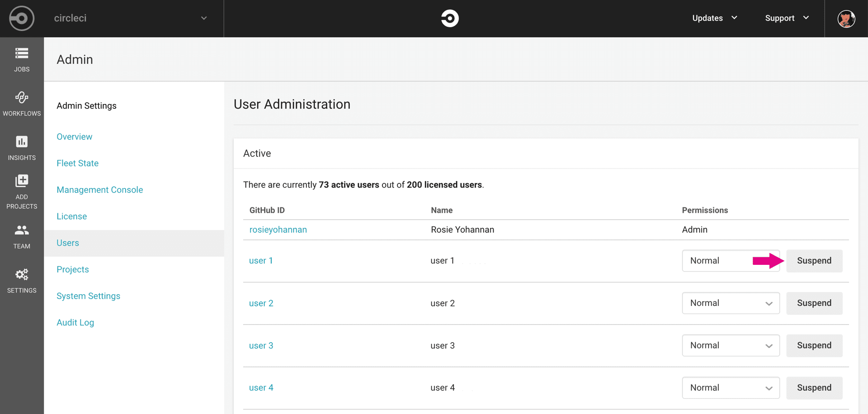Viewport: 868px width, 414px height.
Task: Open the Jobs icon in sidebar
Action: [x=22, y=54]
